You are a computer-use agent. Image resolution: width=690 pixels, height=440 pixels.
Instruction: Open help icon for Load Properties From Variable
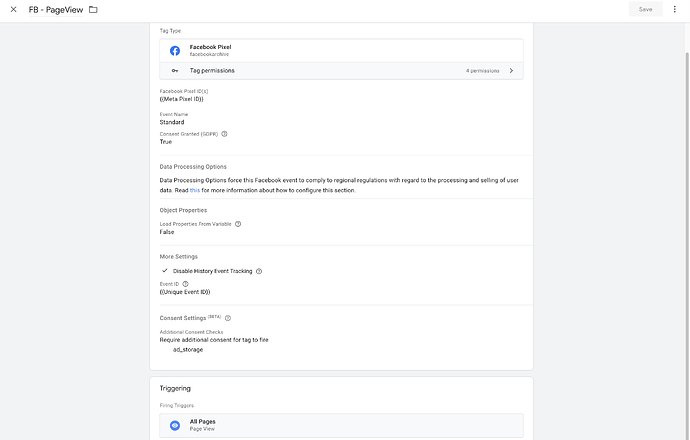pyautogui.click(x=238, y=224)
